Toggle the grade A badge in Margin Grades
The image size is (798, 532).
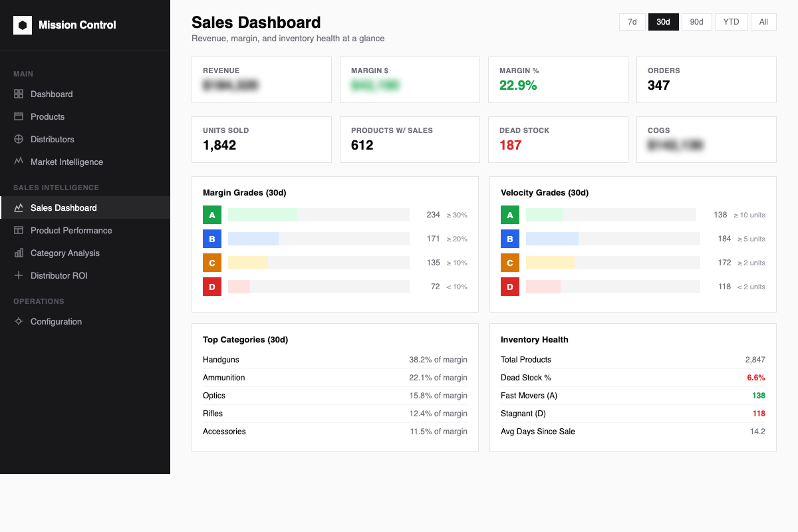tap(211, 214)
